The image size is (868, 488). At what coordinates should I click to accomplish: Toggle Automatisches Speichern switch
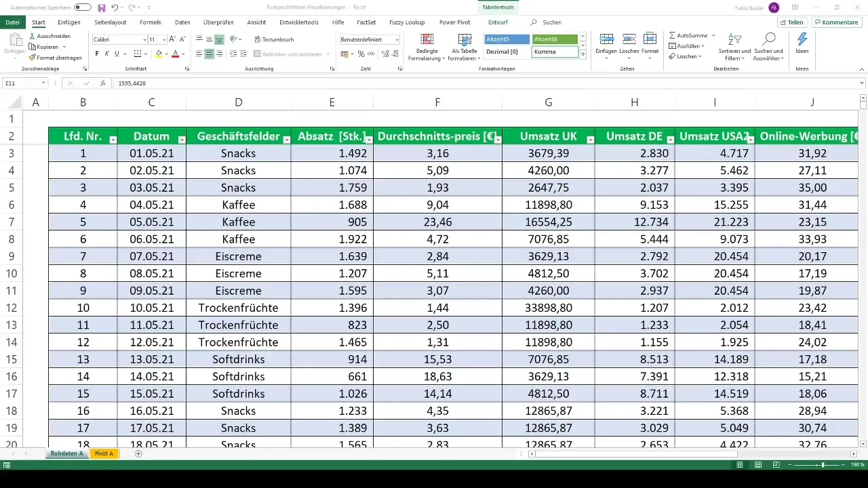83,7
